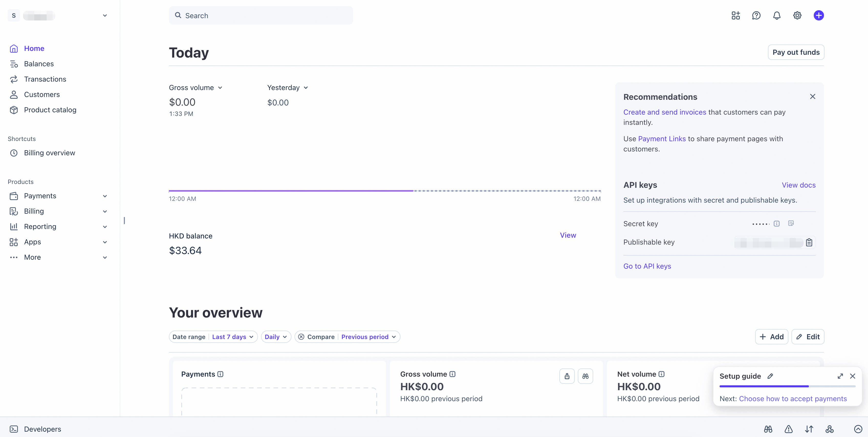
Task: Click the settings gear icon
Action: (797, 16)
